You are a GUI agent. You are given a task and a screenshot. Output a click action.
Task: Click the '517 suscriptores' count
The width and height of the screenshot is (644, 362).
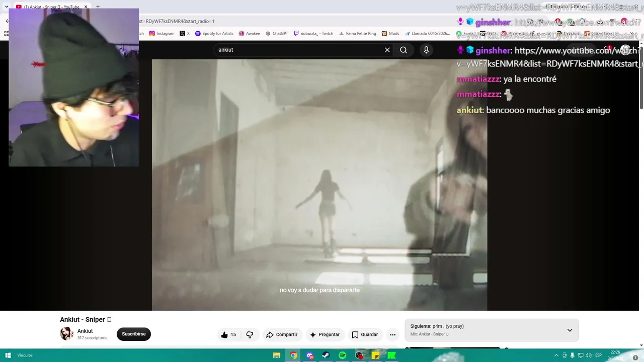pyautogui.click(x=93, y=338)
